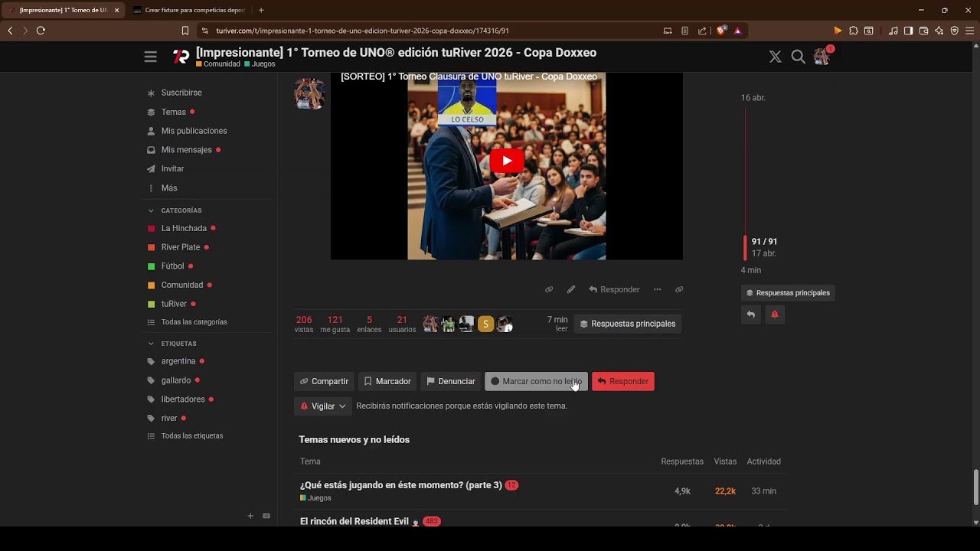The height and width of the screenshot is (551, 980).
Task: Open Temas in the sidebar
Action: [x=173, y=112]
